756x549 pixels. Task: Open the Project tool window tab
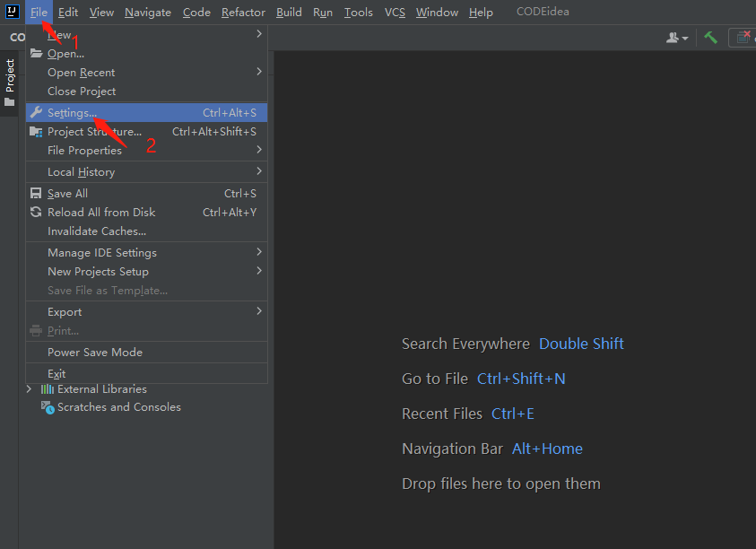point(10,82)
